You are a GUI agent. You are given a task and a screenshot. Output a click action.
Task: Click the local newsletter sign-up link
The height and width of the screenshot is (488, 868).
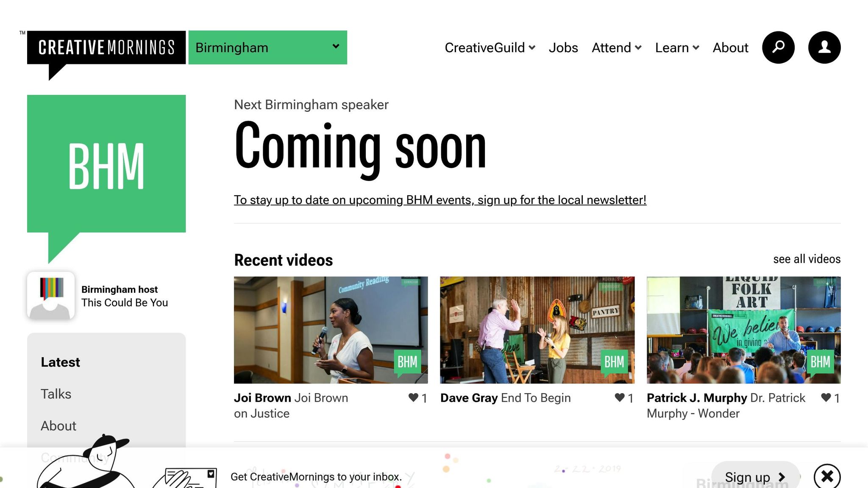point(440,200)
